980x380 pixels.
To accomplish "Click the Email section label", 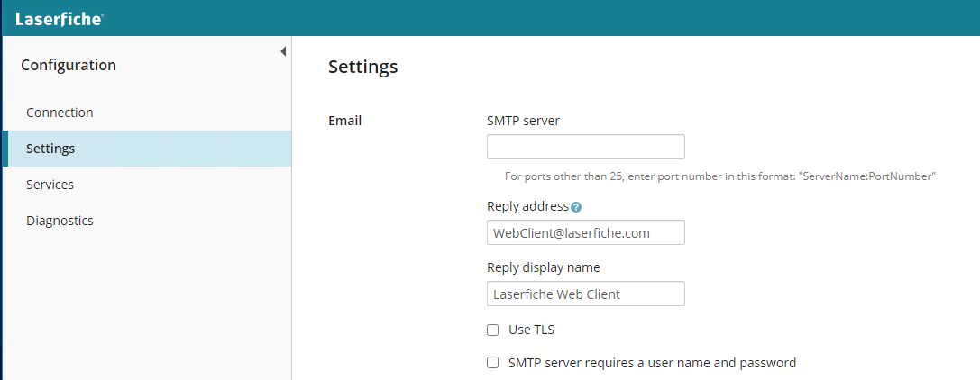I will click(x=345, y=121).
